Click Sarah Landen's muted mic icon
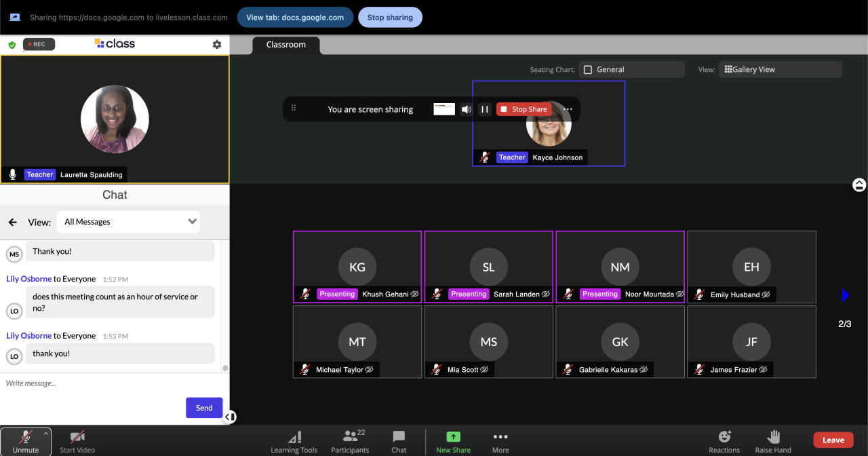 point(437,294)
